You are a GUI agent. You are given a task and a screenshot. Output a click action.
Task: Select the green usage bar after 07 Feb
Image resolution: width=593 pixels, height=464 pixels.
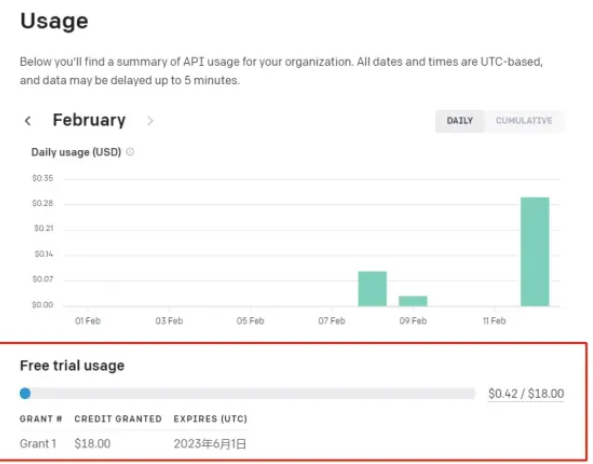click(373, 289)
